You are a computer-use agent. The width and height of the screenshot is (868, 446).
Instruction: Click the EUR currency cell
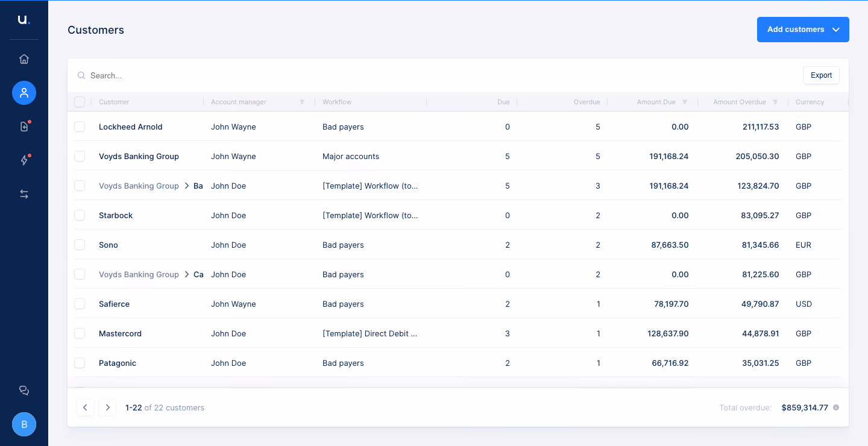point(804,245)
